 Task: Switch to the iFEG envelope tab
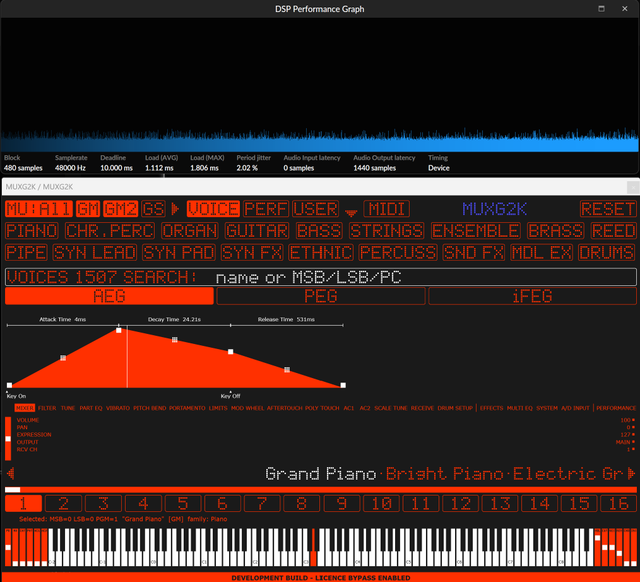point(532,296)
